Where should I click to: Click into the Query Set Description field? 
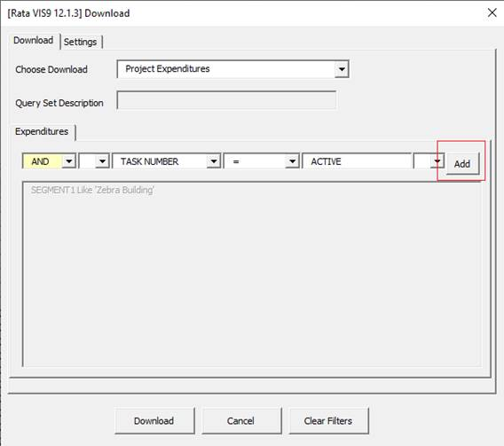click(x=226, y=100)
